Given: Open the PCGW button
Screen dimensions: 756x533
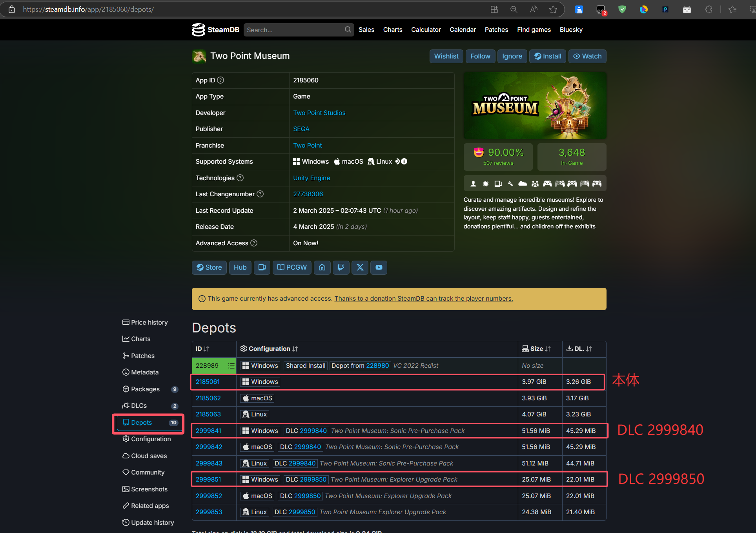Looking at the screenshot, I should tap(292, 267).
